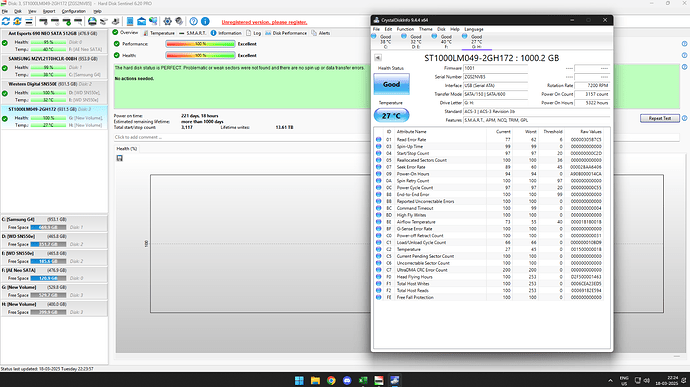Click the 'Raw Values' column header

click(x=584, y=131)
